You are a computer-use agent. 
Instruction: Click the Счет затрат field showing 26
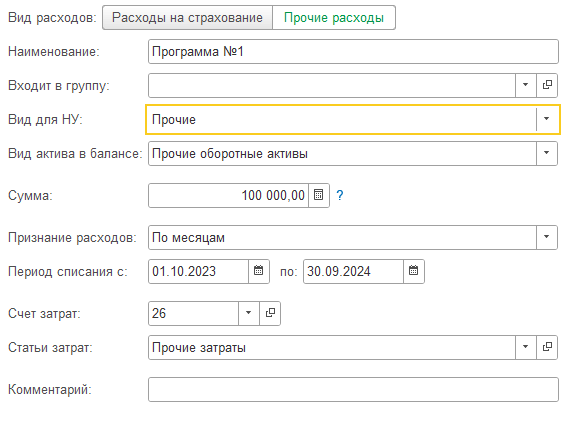pyautogui.click(x=193, y=313)
